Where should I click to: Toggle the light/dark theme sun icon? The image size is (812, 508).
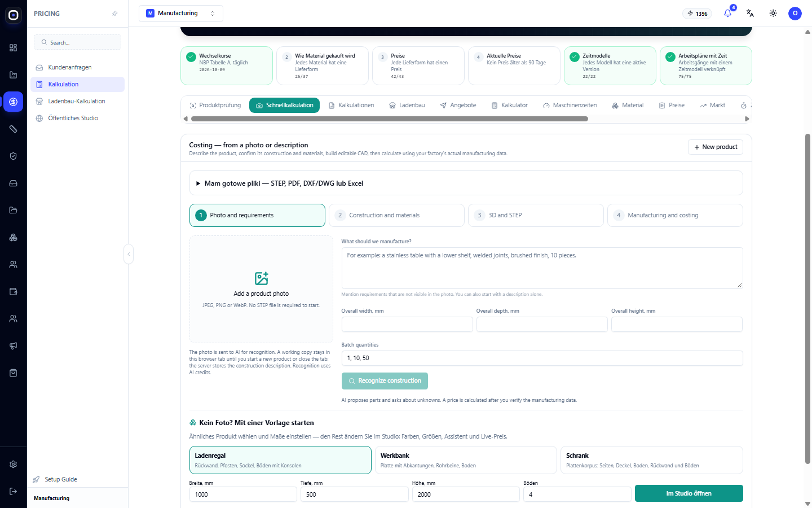click(773, 13)
